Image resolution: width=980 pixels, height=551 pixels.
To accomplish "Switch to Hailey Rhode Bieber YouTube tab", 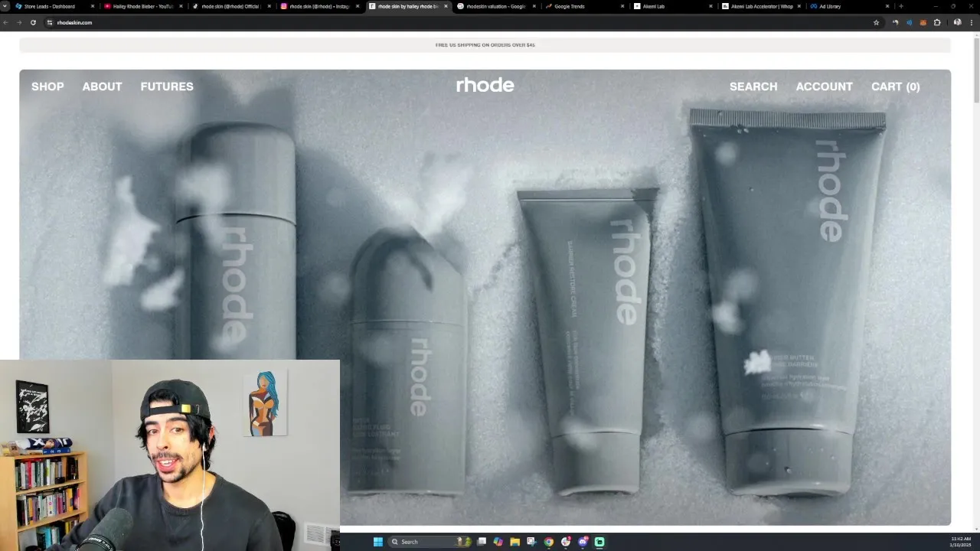I will tap(143, 6).
